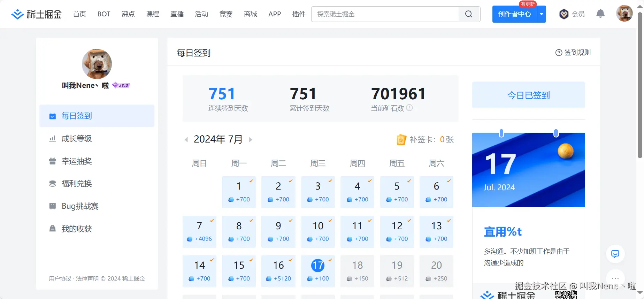Viewport: 644px width, 299px height.
Task: Go to next month arrow
Action: click(251, 140)
